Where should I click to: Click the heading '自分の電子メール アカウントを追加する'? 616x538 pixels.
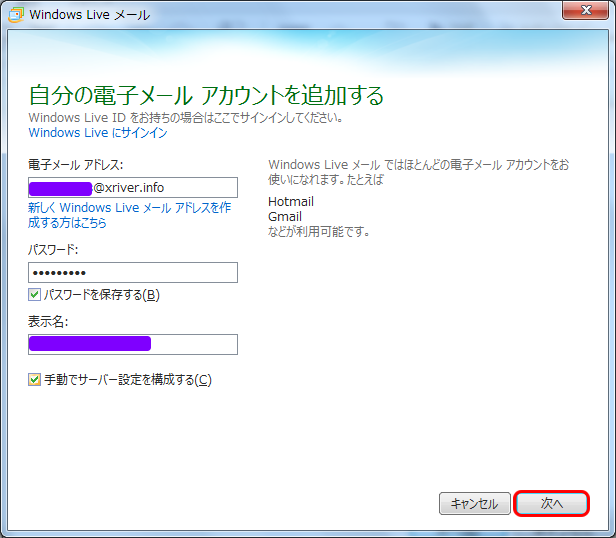(206, 96)
